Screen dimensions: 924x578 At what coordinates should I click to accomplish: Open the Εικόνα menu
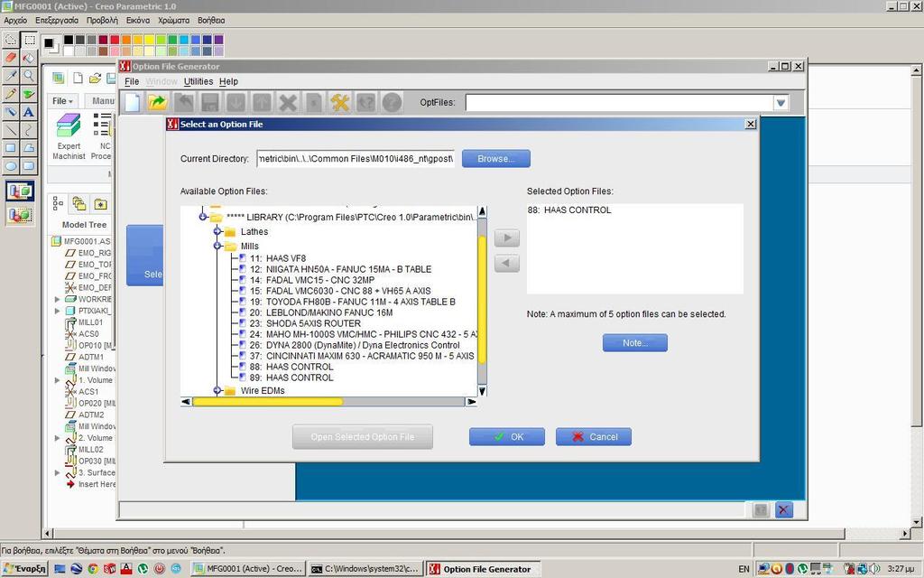tap(138, 20)
